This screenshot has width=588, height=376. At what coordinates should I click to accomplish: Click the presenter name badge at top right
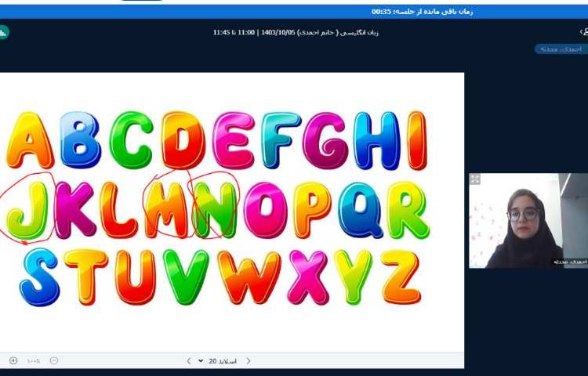click(x=560, y=49)
